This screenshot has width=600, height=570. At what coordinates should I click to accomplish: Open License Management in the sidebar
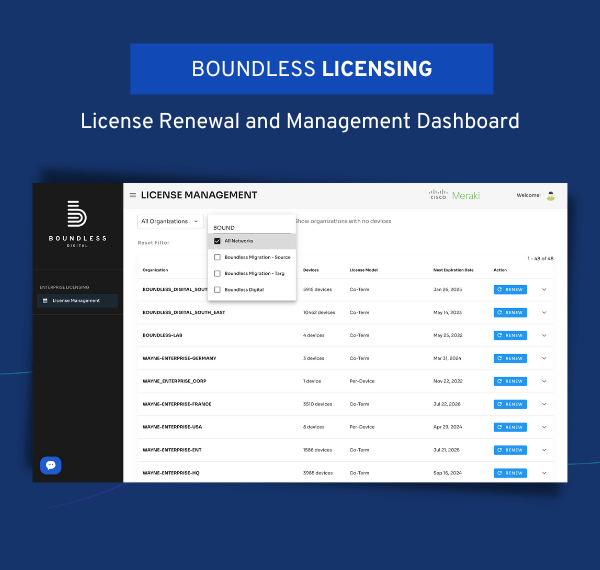77,301
